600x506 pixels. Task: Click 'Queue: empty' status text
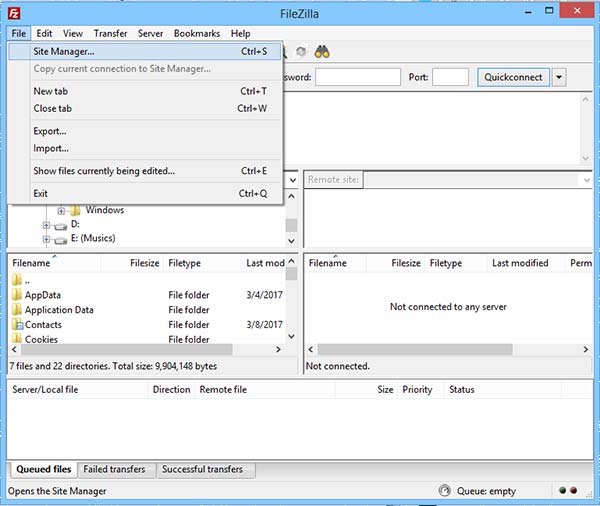click(486, 491)
